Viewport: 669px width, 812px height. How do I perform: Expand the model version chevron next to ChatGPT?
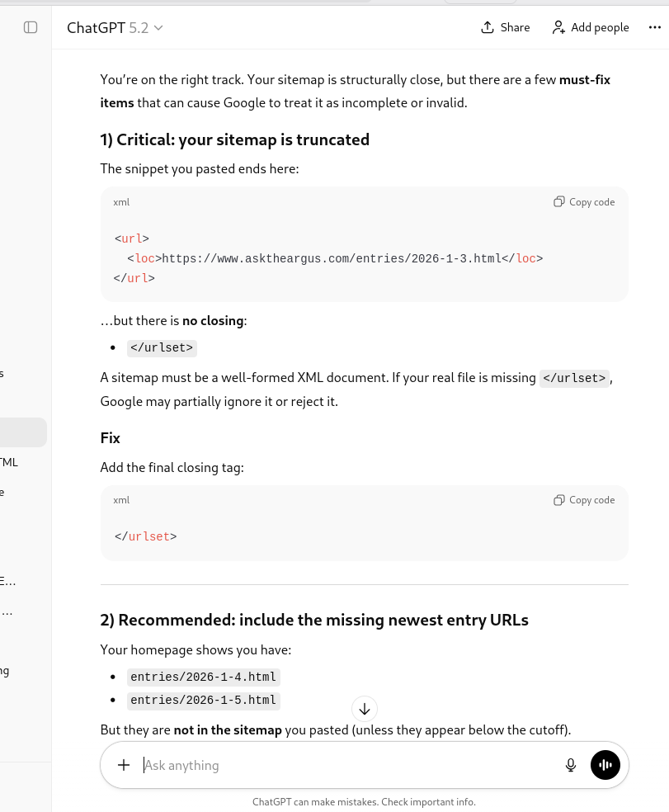pos(158,27)
